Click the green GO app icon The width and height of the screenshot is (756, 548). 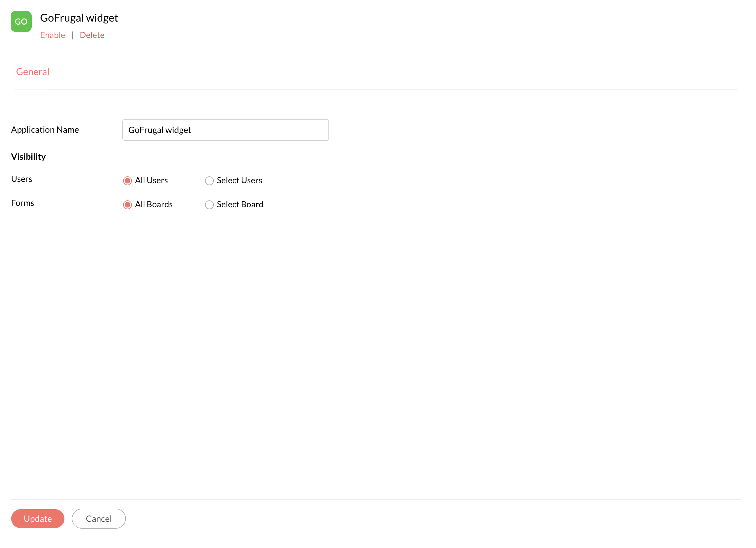click(21, 21)
